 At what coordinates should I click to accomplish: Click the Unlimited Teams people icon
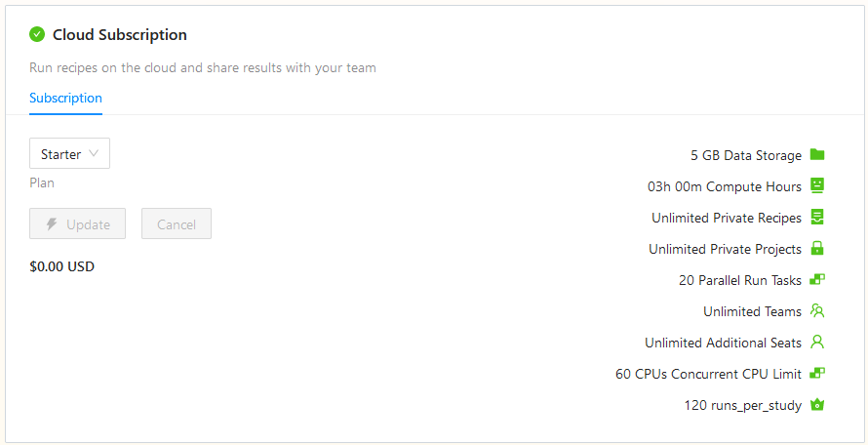click(817, 311)
